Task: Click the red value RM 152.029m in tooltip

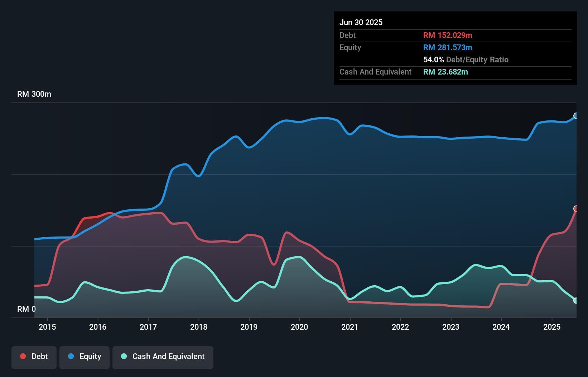Action: (x=448, y=35)
